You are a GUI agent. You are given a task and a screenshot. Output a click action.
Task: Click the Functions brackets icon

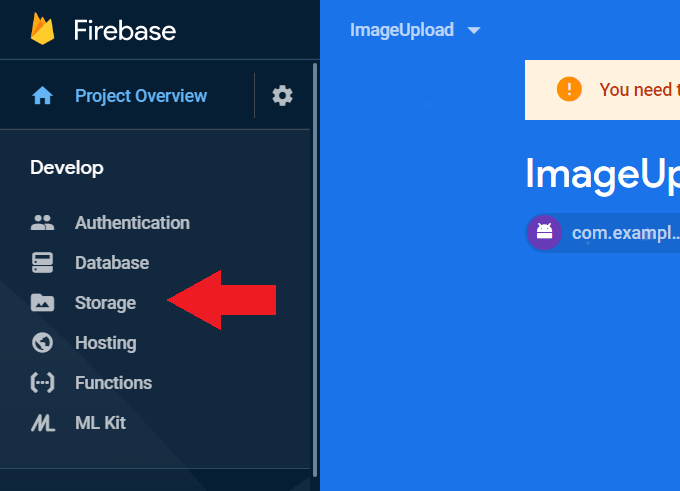point(42,383)
